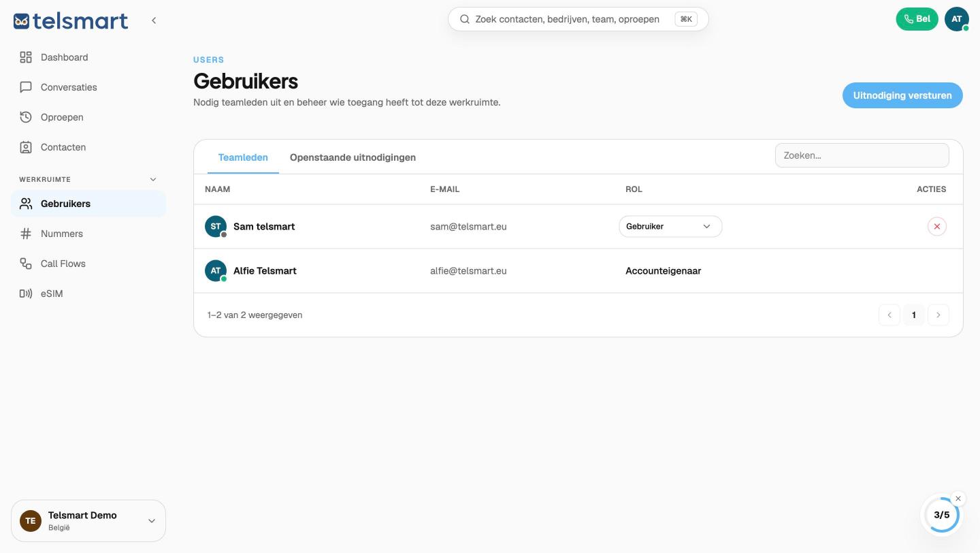980x553 pixels.
Task: Open the Gebruiker role dropdown for Sam
Action: (670, 226)
